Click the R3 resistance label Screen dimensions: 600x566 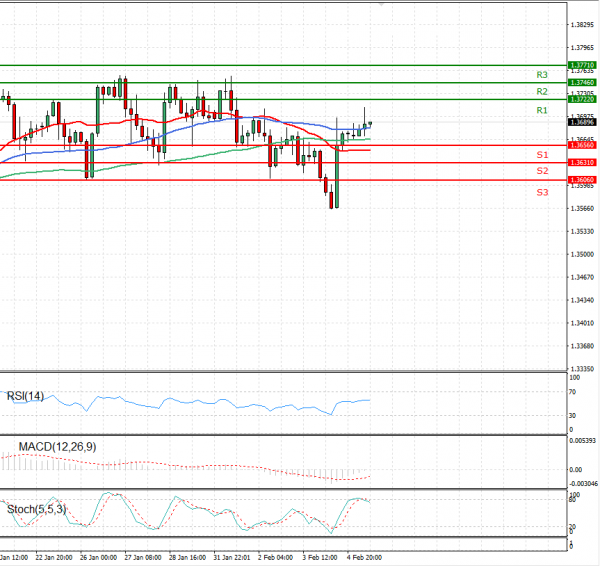542,75
